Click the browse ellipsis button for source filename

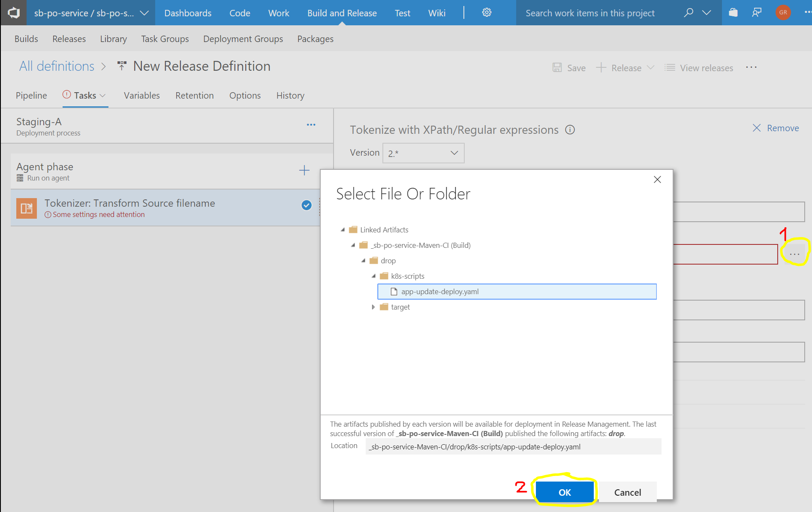[x=794, y=254]
